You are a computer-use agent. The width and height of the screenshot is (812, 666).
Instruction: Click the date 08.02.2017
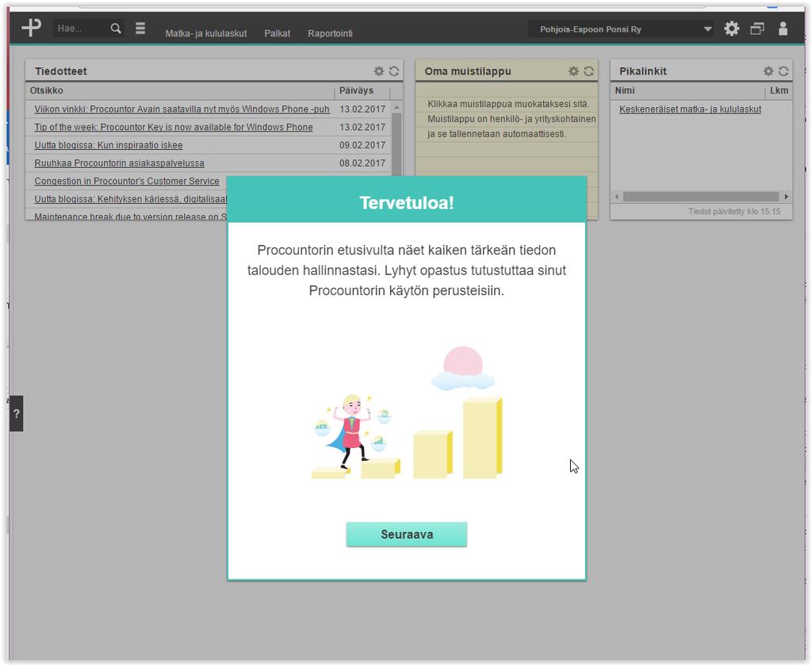pos(362,163)
